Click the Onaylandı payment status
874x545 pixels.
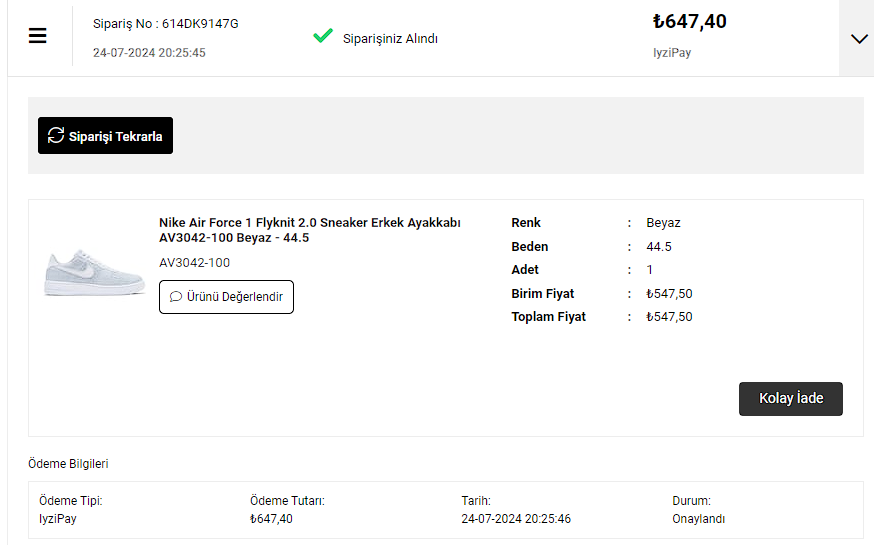pos(698,519)
